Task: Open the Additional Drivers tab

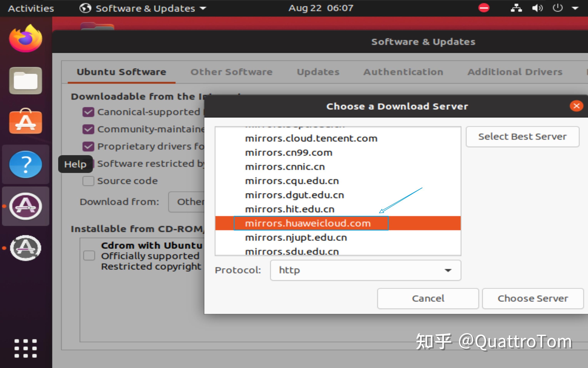Action: (x=515, y=72)
